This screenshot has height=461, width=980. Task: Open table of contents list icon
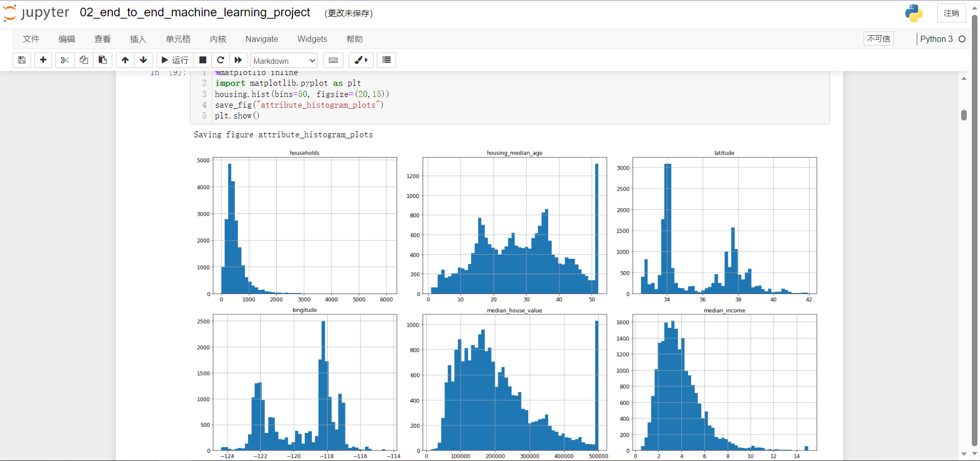(386, 60)
